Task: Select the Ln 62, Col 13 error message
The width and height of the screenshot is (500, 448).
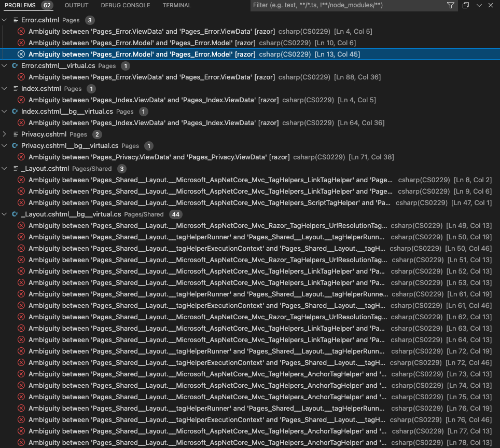Action: (208, 317)
